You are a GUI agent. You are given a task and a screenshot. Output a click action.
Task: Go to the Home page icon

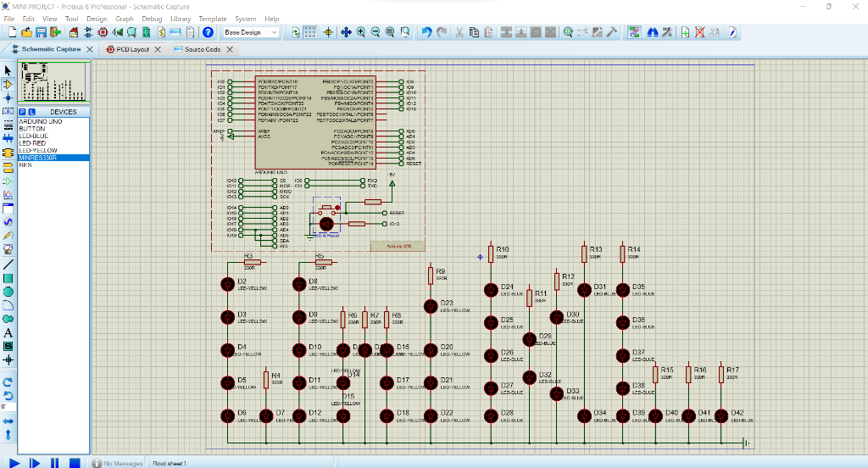73,33
